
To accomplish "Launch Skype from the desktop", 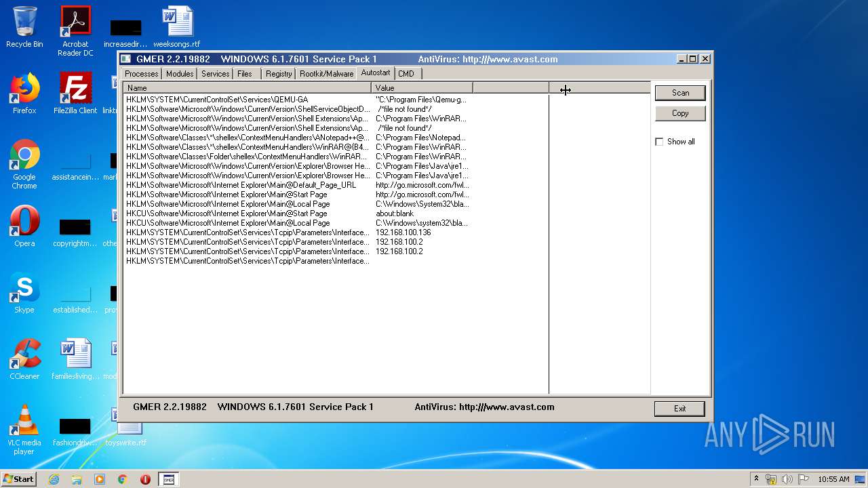I will click(x=24, y=293).
